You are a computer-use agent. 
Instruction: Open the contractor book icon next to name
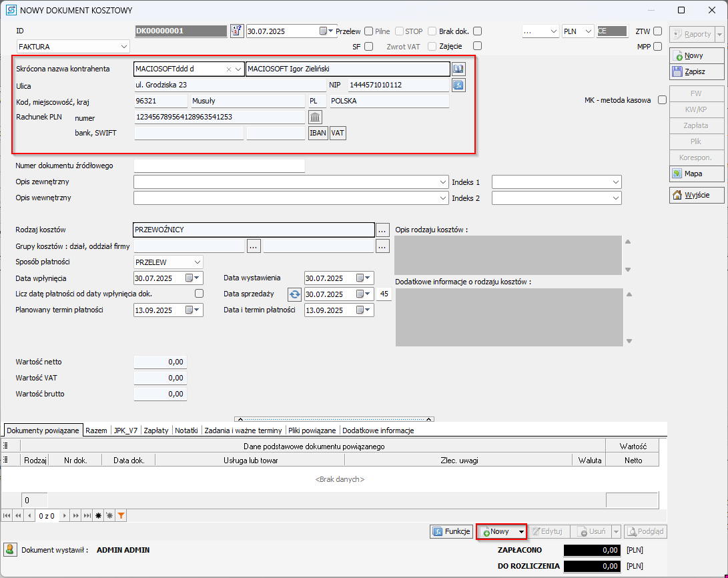(x=458, y=69)
